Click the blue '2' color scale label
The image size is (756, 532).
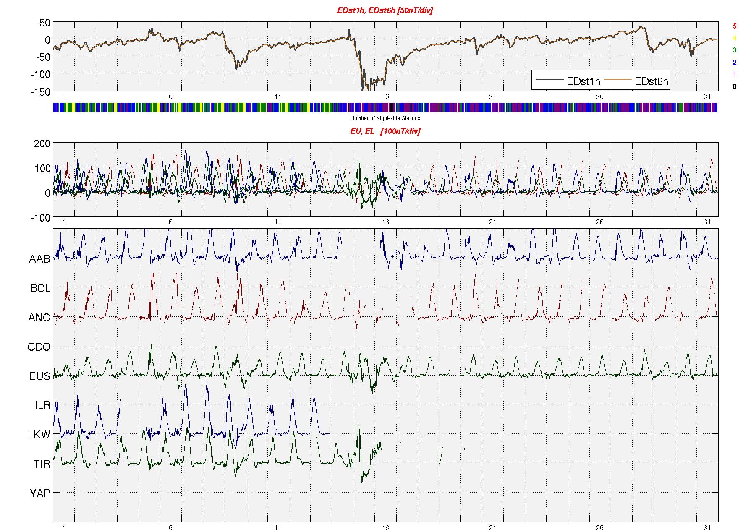point(734,63)
